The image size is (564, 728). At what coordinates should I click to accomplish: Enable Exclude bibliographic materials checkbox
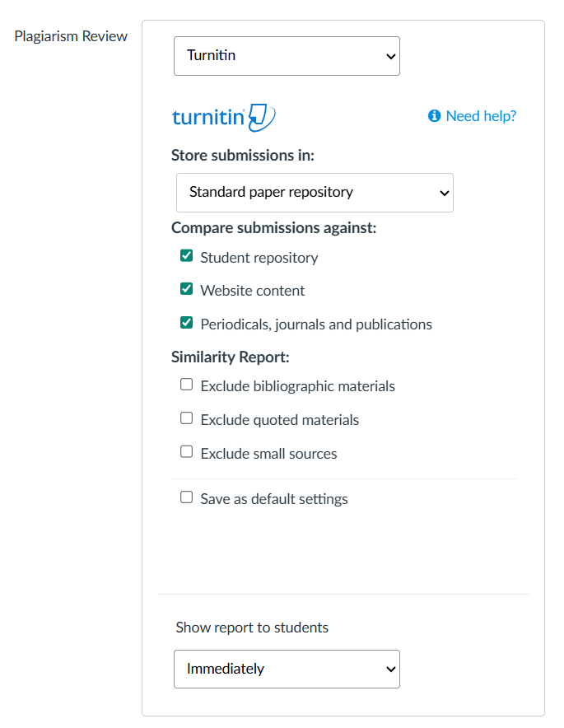point(186,385)
